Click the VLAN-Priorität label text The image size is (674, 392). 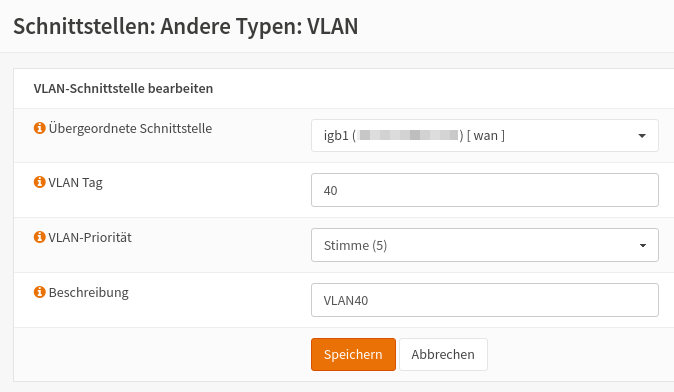[90, 238]
